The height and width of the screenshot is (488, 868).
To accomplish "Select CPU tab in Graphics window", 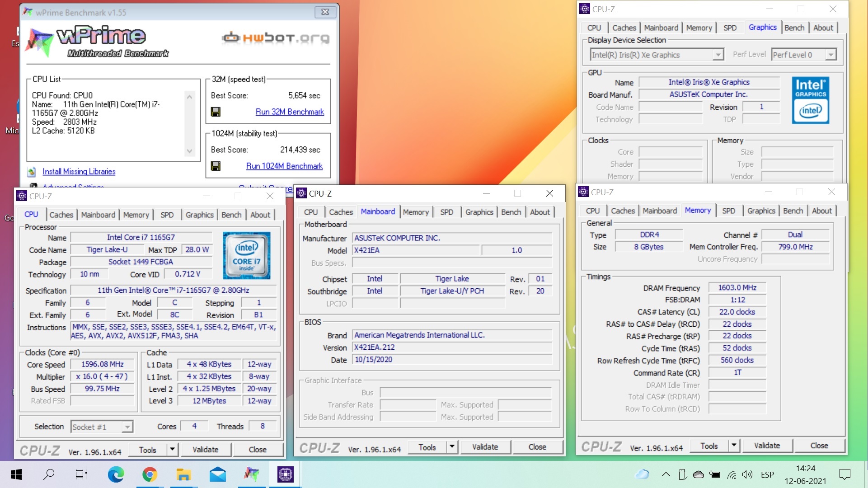I will (x=594, y=28).
